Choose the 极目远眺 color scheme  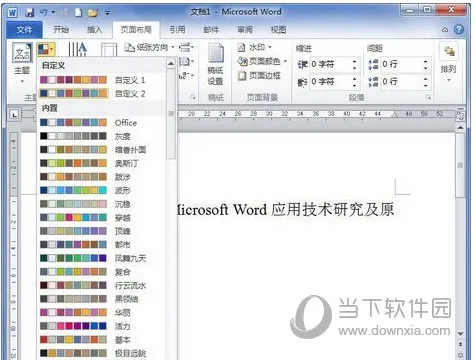pyautogui.click(x=101, y=353)
